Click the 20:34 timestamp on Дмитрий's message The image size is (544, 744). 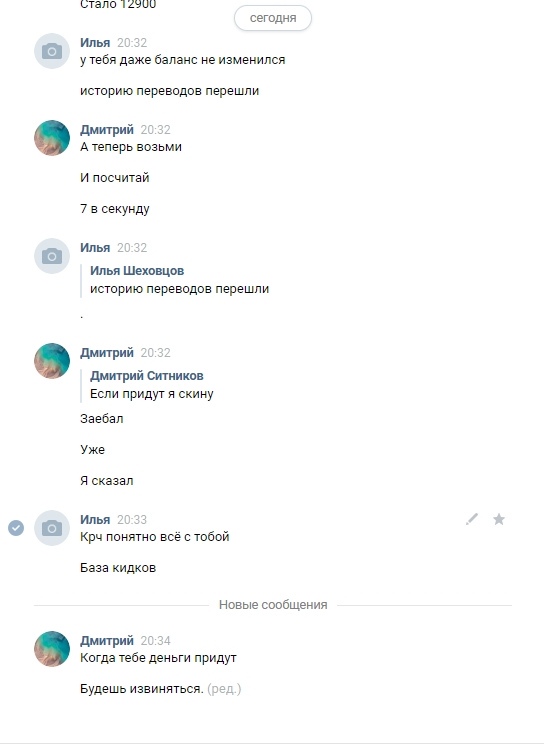pos(155,641)
